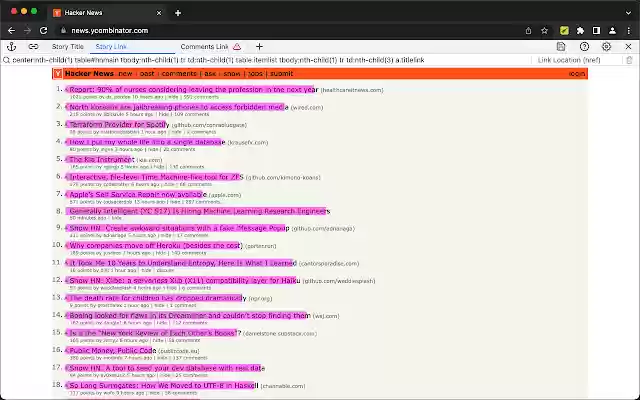Click the share icon in address bar
This screenshot has width=640, height=400.
tap(529, 31)
